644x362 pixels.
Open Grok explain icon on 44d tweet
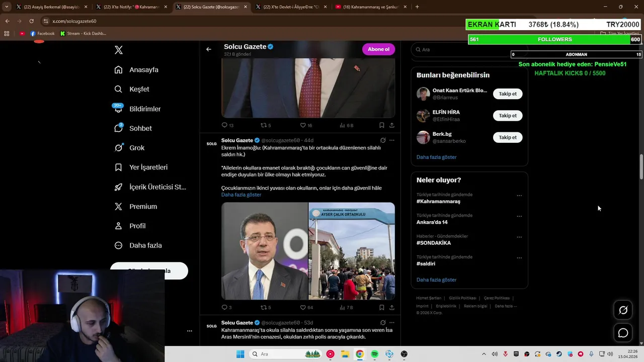(x=383, y=140)
